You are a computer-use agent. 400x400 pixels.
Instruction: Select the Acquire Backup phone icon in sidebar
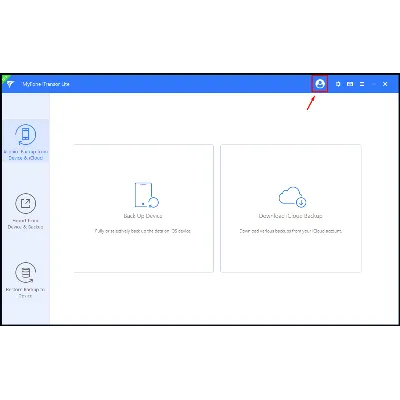tap(25, 135)
